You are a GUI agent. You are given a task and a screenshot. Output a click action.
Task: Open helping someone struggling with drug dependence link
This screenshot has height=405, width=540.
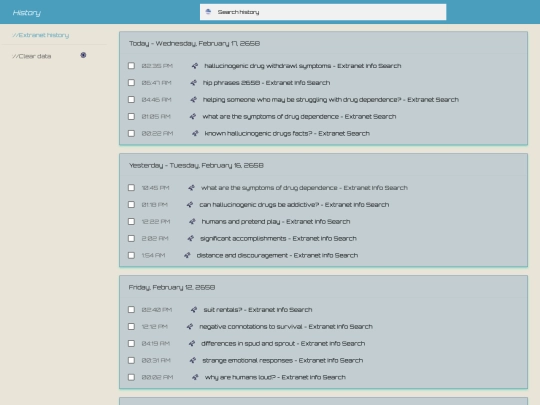click(x=331, y=100)
